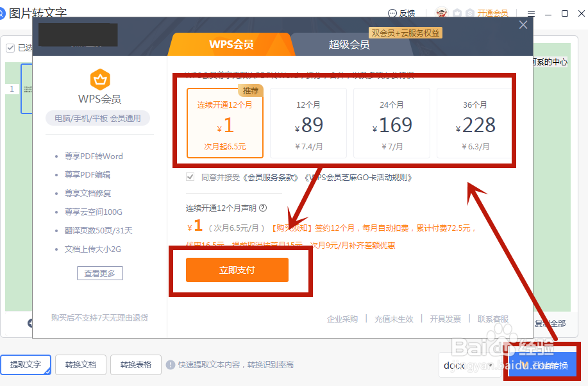Open the docx output format dropdown
Image resolution: width=588 pixels, height=386 pixels.
[469, 365]
